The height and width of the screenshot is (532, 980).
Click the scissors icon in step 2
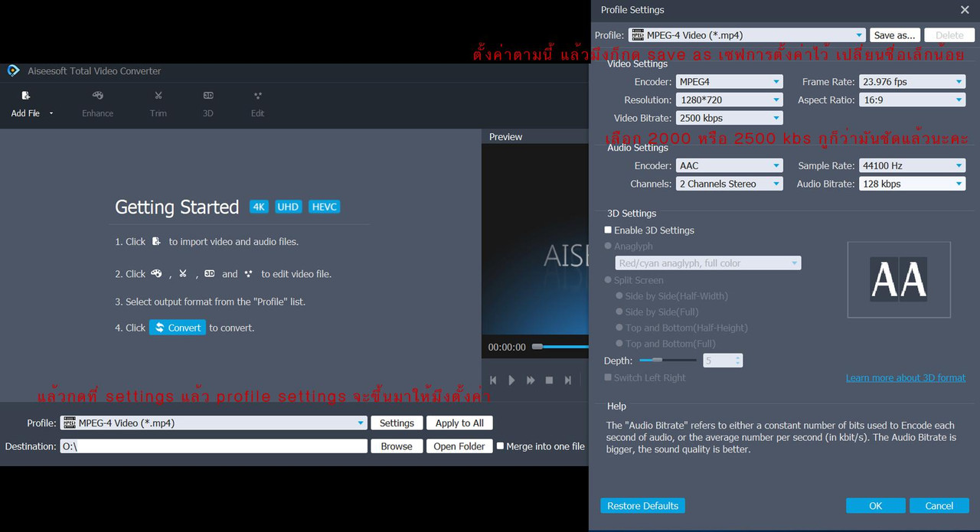coord(183,273)
